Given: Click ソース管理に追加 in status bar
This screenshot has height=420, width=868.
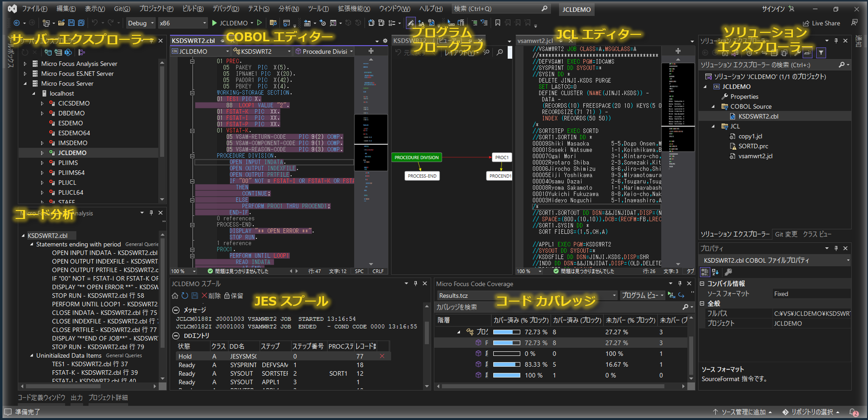Looking at the screenshot, I should 742,412.
